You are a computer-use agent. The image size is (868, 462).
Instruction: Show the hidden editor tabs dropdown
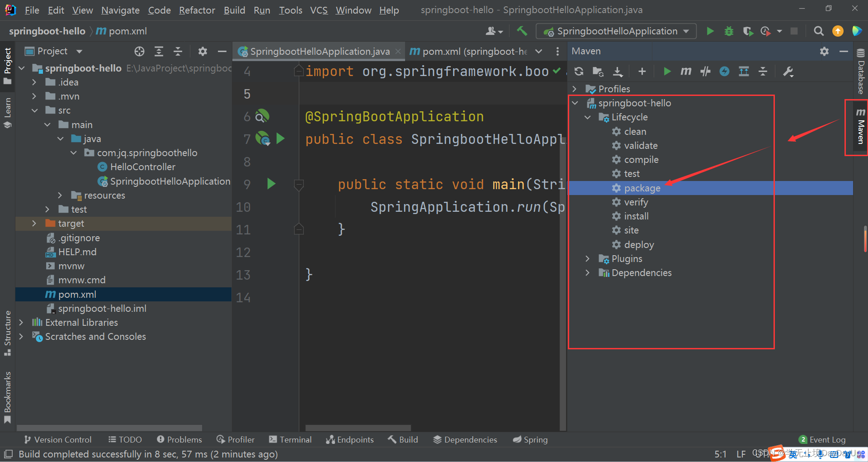coord(539,52)
